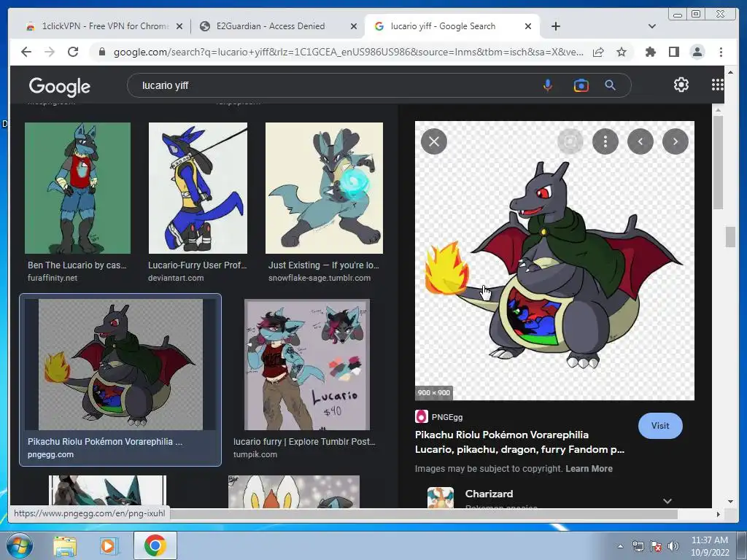Open the Pikachu Riolu Pokémon title link in preview
Screen dimensions: 747x560
click(519, 442)
